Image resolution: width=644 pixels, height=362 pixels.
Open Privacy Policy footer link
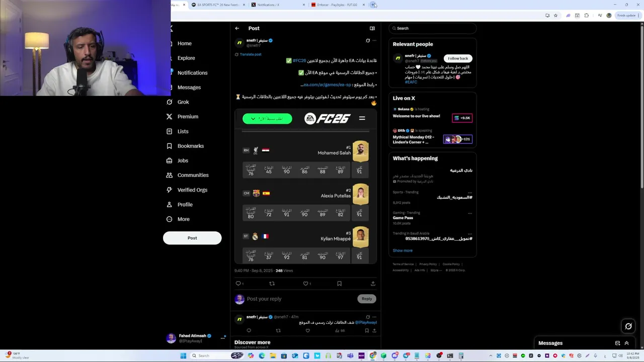pyautogui.click(x=428, y=264)
